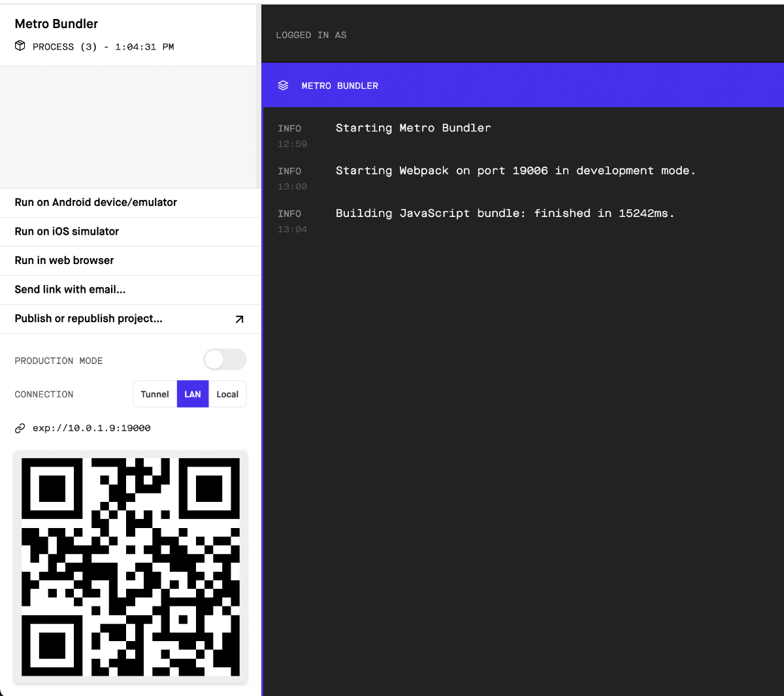
Task: Open Send link with email option
Action: (131, 290)
